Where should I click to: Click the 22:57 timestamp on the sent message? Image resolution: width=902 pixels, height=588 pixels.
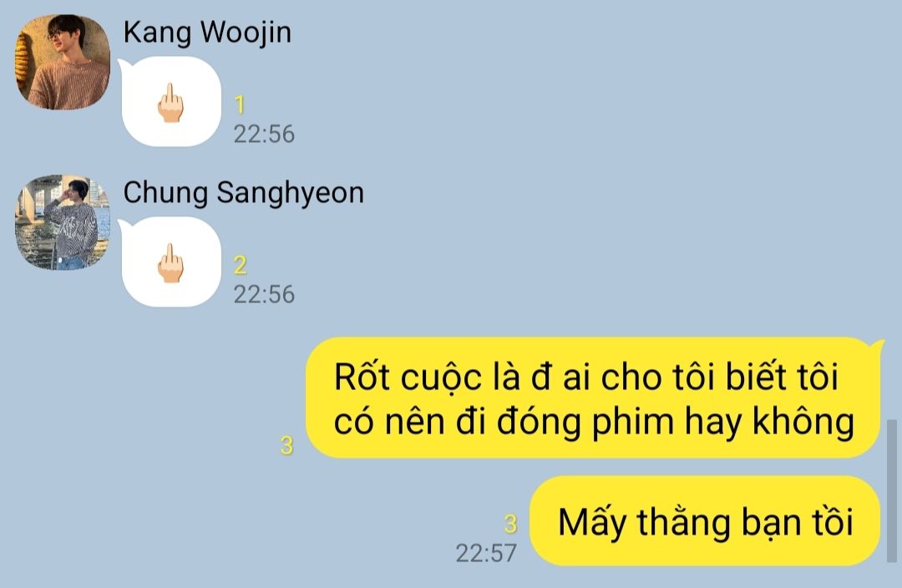click(486, 554)
